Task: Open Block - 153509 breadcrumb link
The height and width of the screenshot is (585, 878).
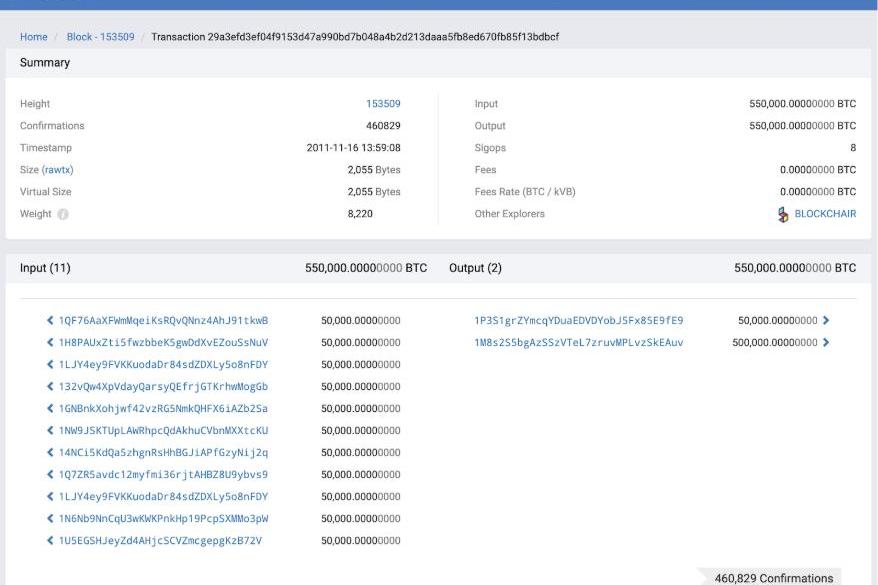Action: tap(100, 37)
